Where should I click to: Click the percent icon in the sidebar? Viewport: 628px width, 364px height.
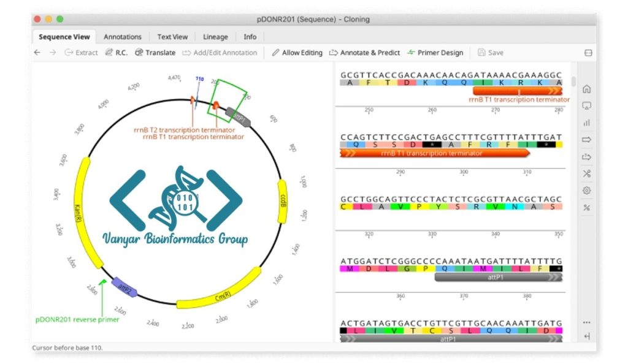[x=587, y=208]
